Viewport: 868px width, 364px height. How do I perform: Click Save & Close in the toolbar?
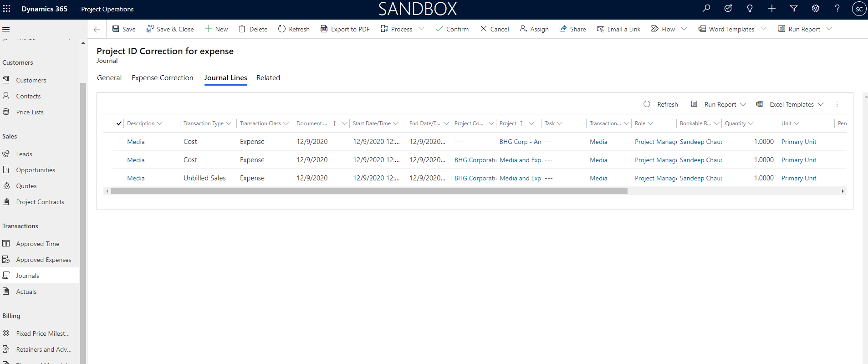click(x=170, y=29)
